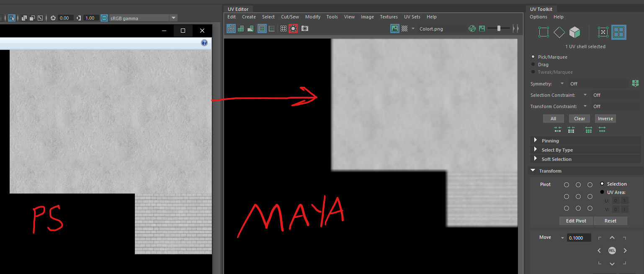
Task: Click the UV snapshot camera icon
Action: 305,28
